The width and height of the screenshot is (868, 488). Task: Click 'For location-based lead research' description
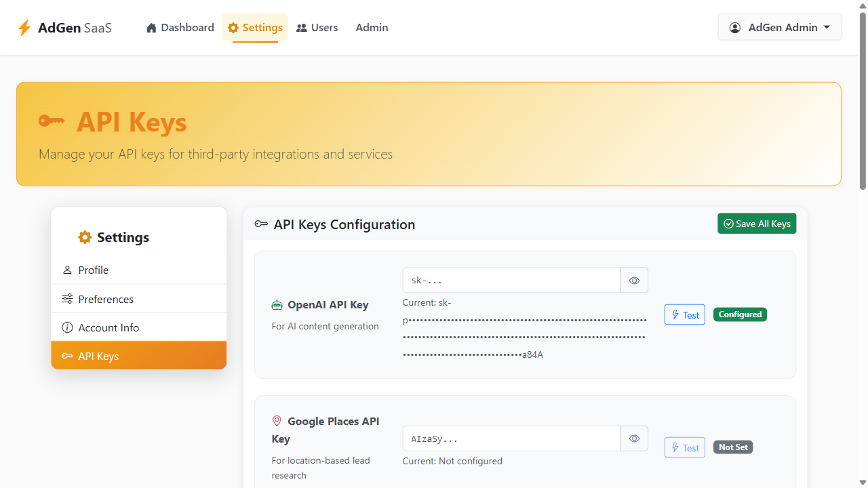321,468
